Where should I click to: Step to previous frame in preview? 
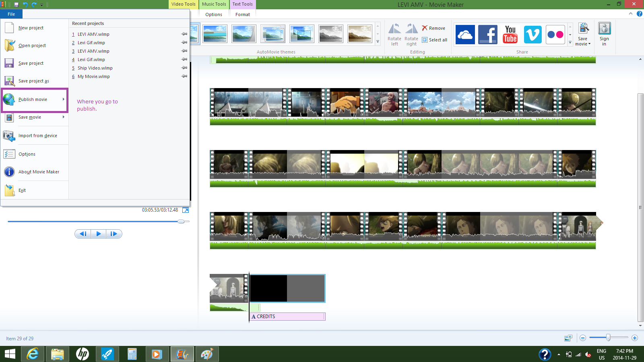tap(83, 234)
